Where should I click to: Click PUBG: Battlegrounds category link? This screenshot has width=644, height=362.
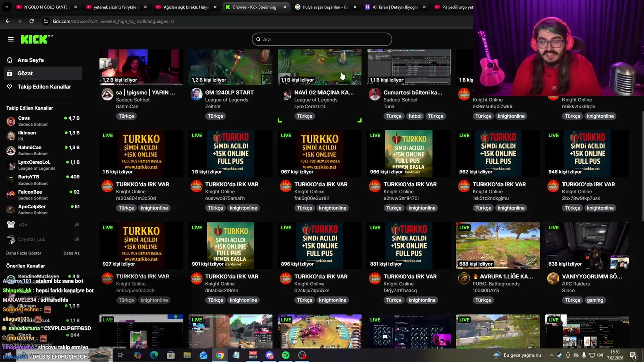click(x=497, y=284)
